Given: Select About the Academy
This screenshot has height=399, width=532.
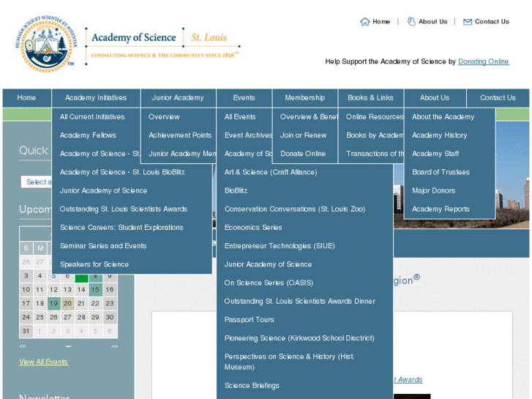Looking at the screenshot, I should click(443, 117).
